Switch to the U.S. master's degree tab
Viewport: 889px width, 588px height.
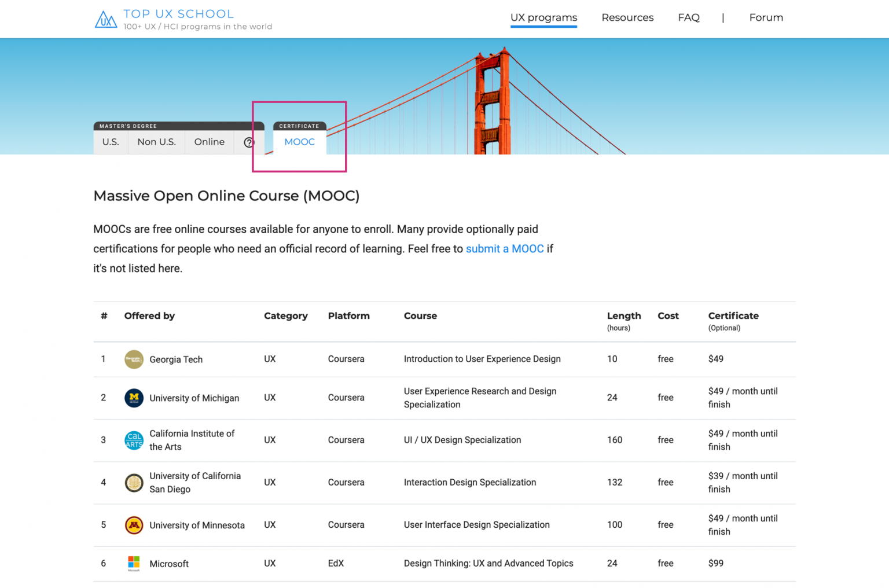click(x=111, y=142)
